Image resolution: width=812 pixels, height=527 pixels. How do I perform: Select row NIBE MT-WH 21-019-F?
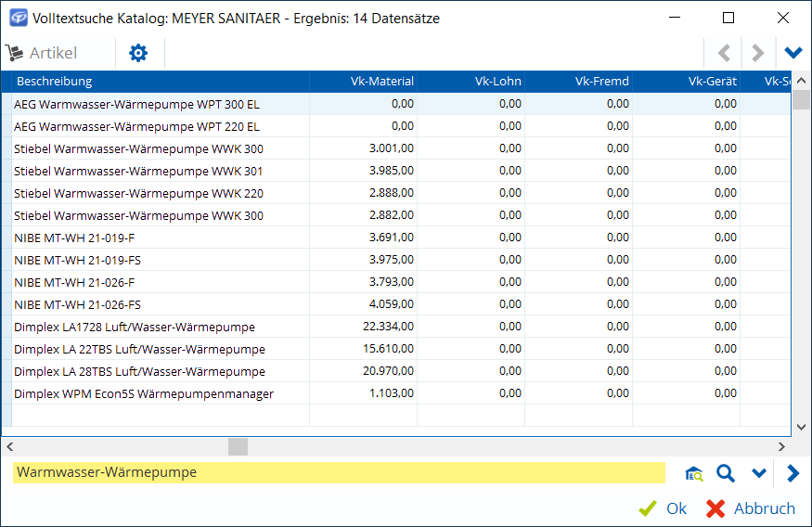pos(396,238)
